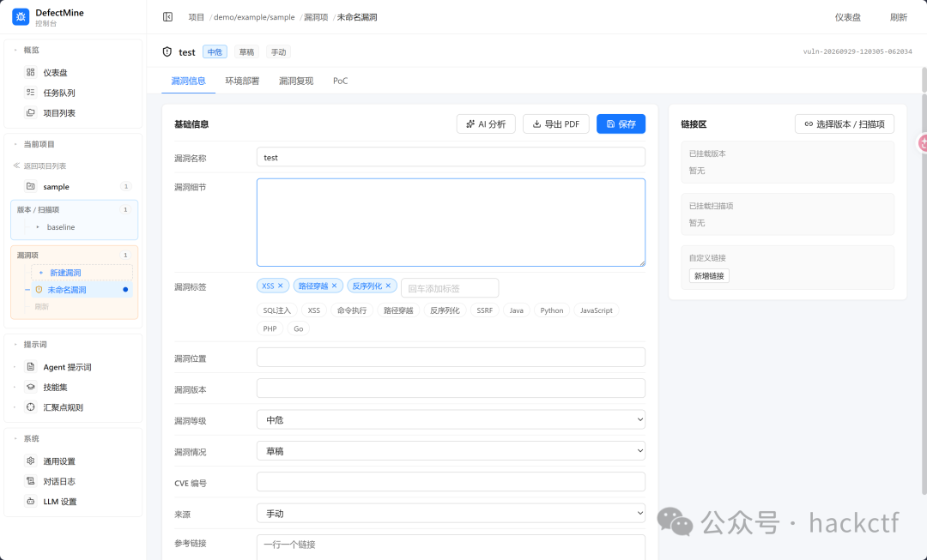Switch to the 环境部署 tab

(242, 81)
